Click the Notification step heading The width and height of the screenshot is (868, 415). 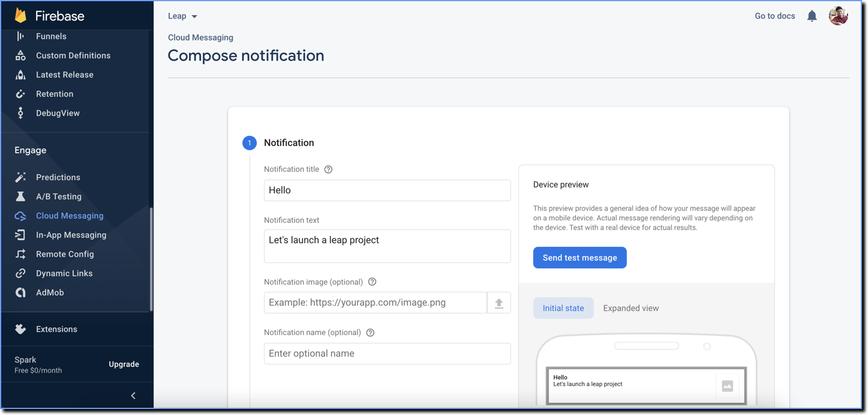289,143
